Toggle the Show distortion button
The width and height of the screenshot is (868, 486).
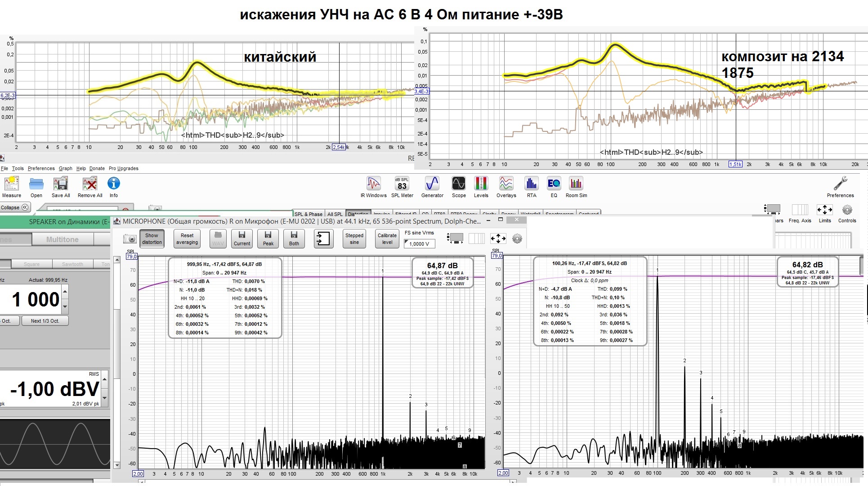(x=152, y=238)
